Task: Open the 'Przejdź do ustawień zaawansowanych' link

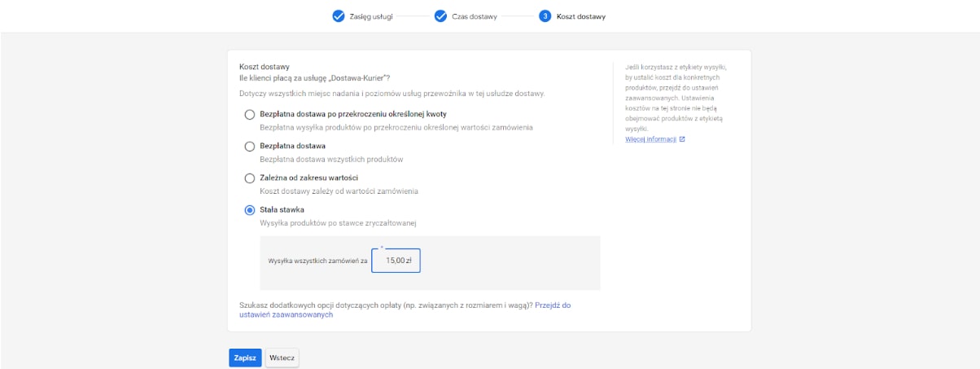Action: pos(405,310)
